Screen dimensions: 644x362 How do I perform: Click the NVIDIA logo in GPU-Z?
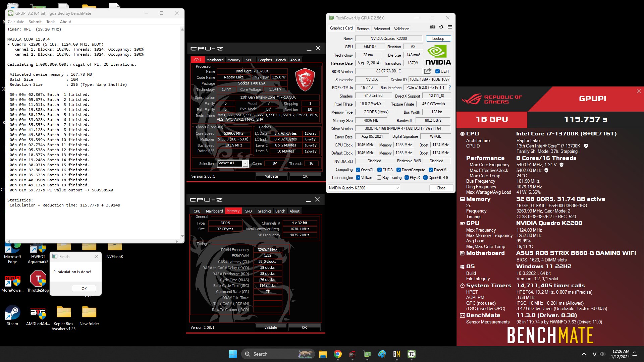pos(438,55)
